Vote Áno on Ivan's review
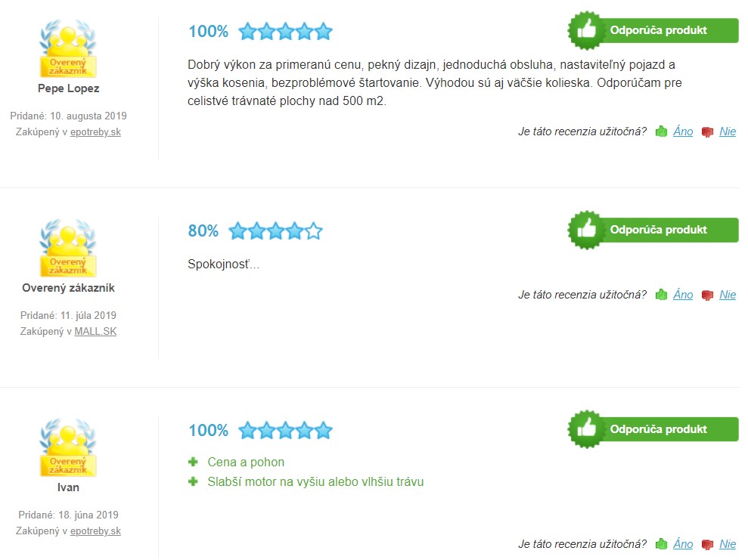Image resolution: width=748 pixels, height=560 pixels. pyautogui.click(x=683, y=544)
